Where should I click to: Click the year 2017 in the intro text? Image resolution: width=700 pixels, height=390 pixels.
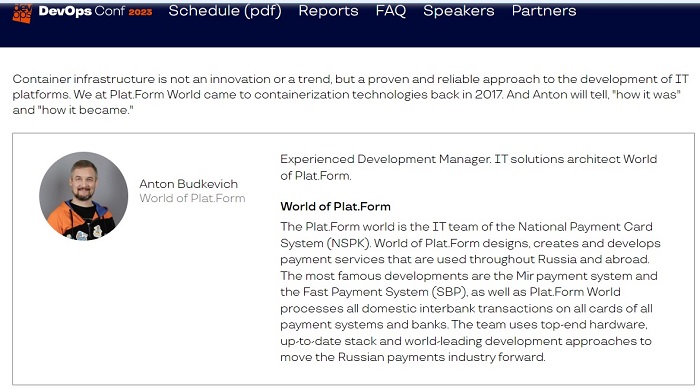click(488, 95)
